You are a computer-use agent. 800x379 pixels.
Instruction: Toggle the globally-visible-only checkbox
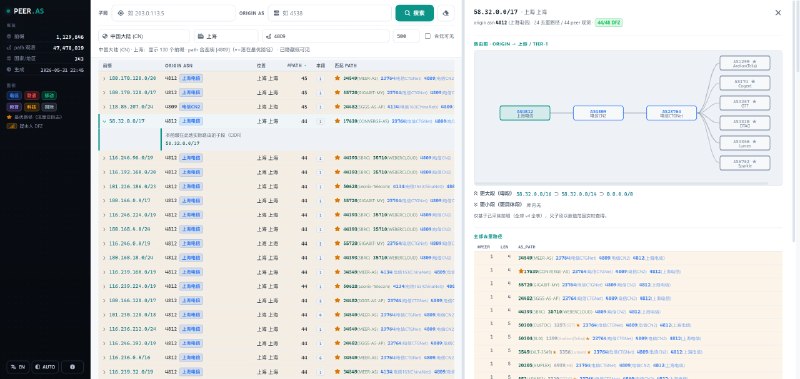coord(428,36)
